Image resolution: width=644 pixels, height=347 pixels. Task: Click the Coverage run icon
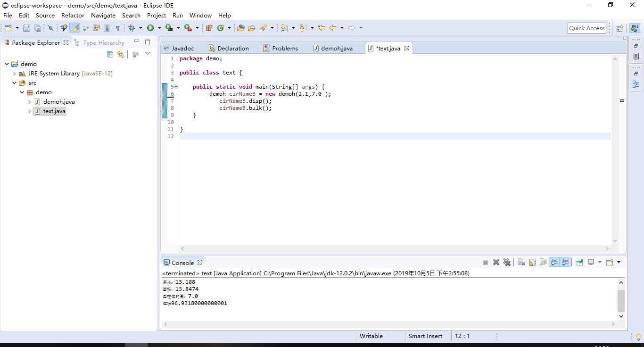[x=169, y=28]
